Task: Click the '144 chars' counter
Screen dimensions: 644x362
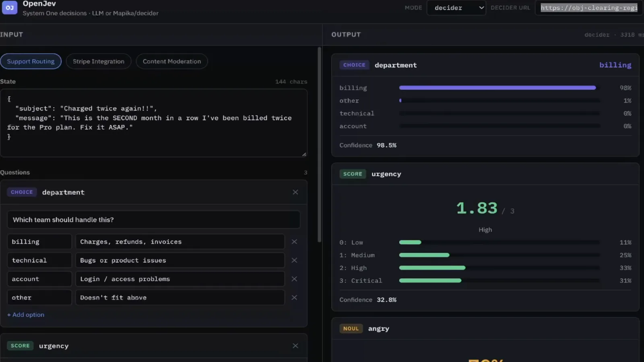Action: 291,82
